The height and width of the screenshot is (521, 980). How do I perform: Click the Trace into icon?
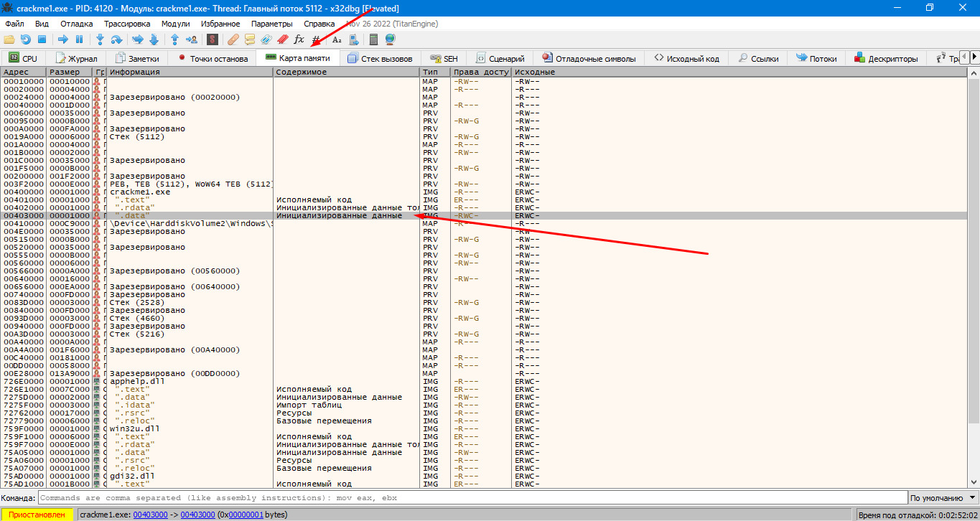(137, 39)
